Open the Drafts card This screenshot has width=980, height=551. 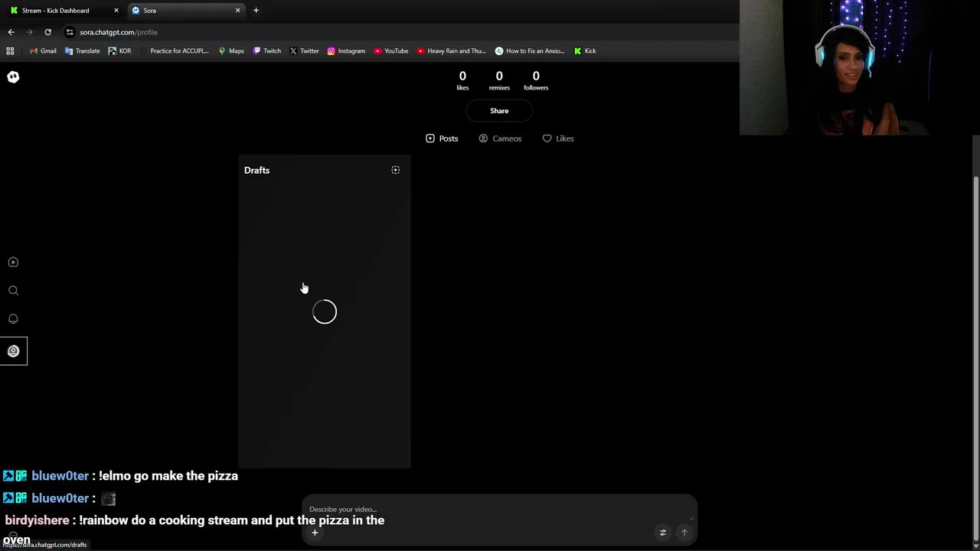point(325,311)
